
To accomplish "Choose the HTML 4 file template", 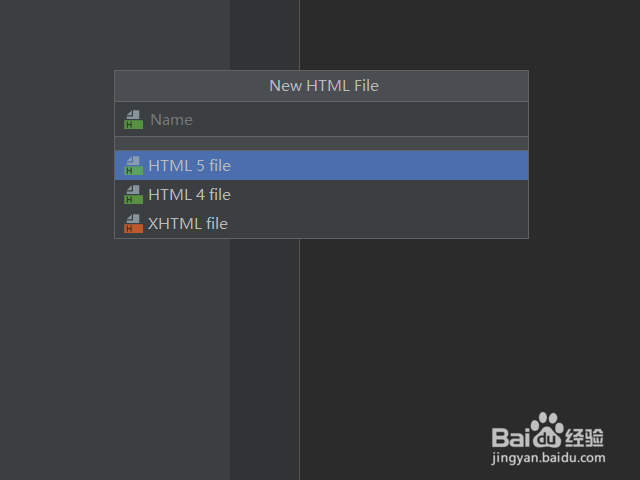I will (190, 195).
